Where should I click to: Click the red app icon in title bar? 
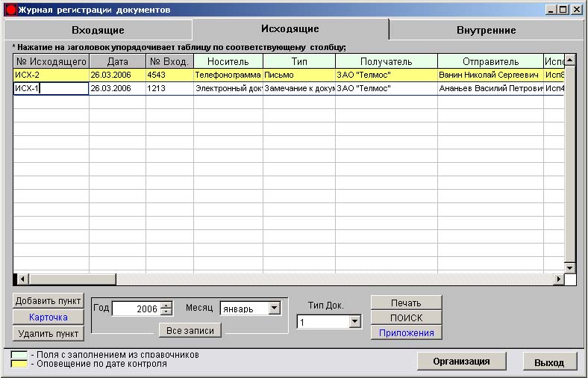(x=10, y=10)
